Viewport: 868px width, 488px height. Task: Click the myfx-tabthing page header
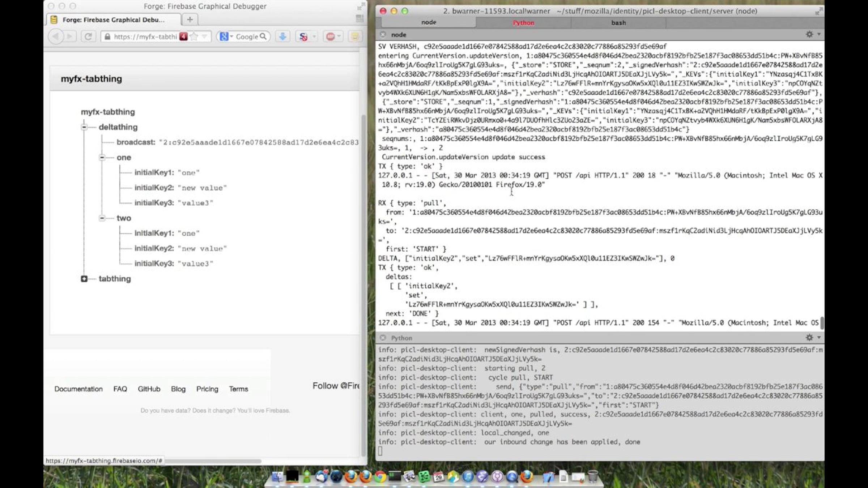pos(91,79)
